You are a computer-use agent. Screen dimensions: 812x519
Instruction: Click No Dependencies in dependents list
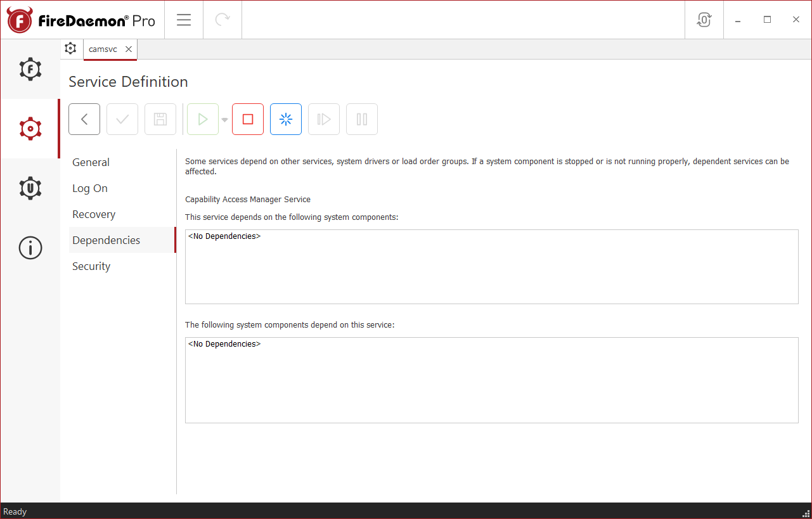(x=224, y=344)
